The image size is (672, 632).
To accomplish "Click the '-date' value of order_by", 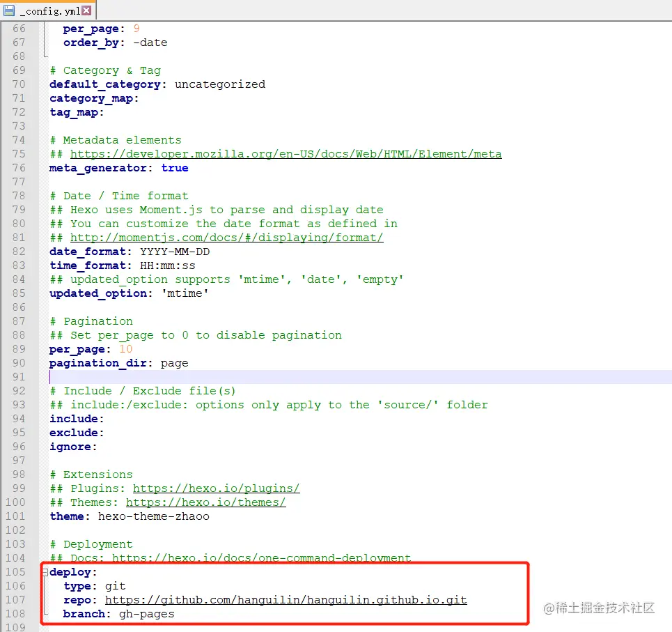I will [150, 43].
